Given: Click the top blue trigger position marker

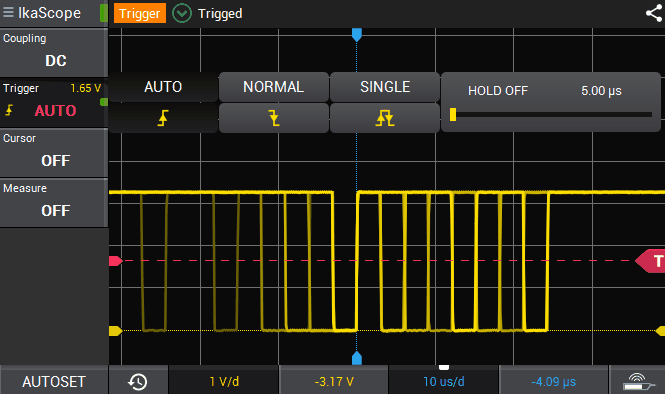Looking at the screenshot, I should 357,34.
